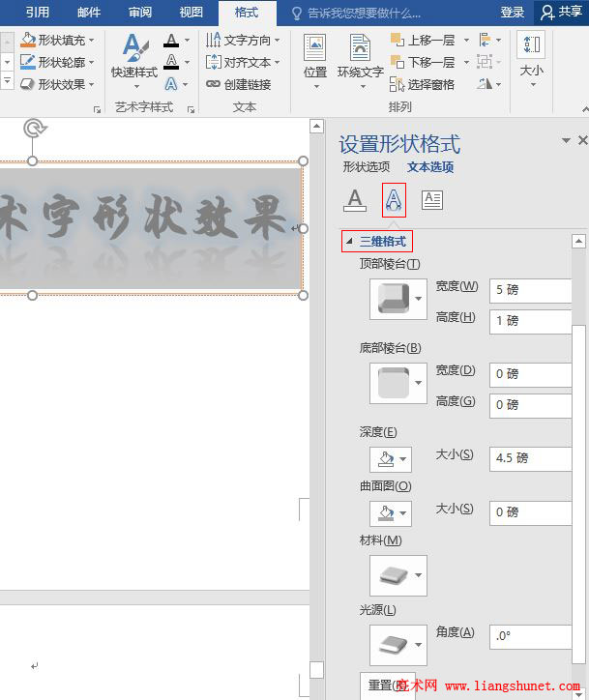Click the Wrap Text (环绕文字) icon
The height and width of the screenshot is (700, 589).
click(360, 56)
